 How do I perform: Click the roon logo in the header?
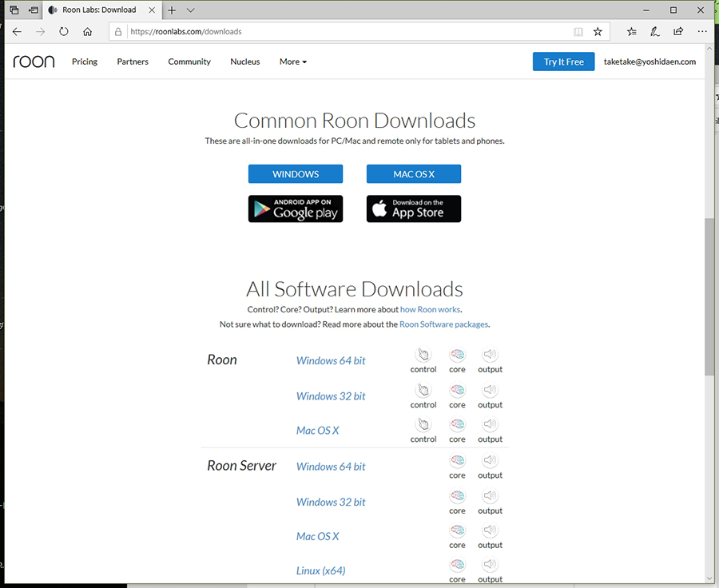coord(34,62)
